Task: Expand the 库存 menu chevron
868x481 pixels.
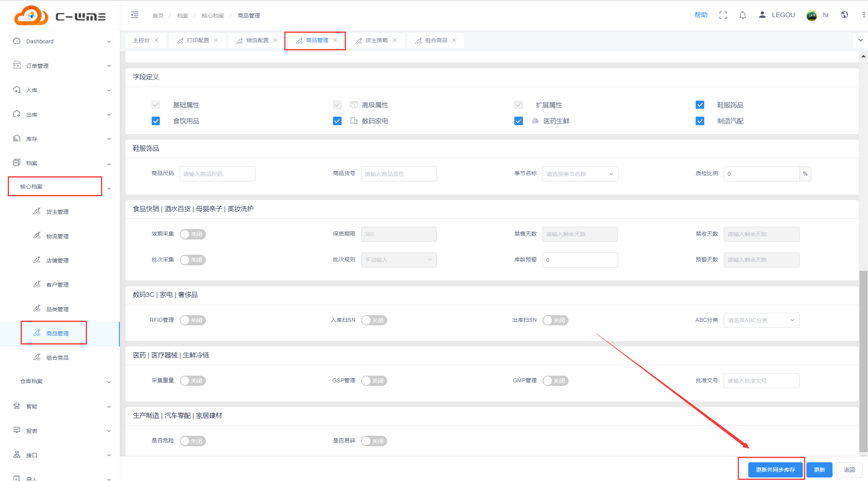Action: (x=109, y=139)
